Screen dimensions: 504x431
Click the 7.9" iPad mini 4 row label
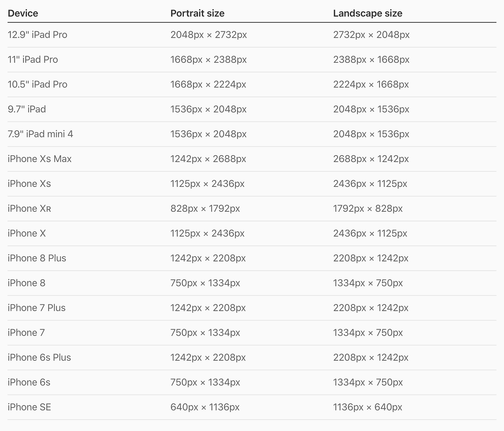click(40, 134)
